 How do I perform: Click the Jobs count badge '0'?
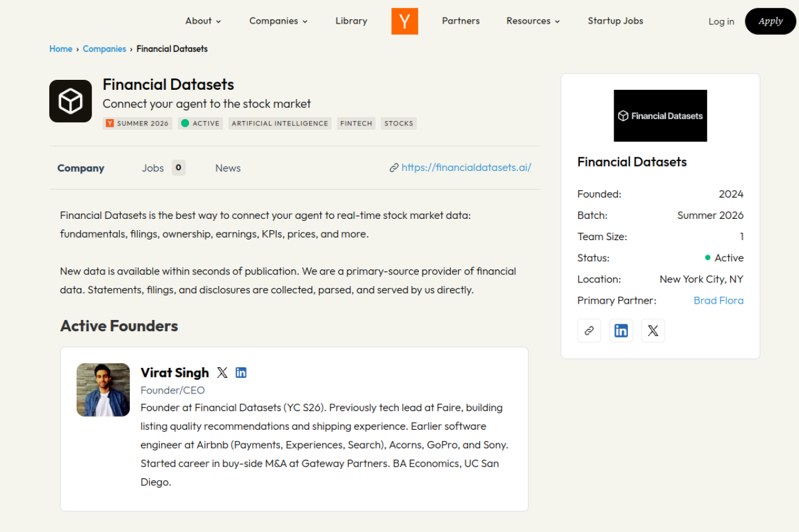179,168
